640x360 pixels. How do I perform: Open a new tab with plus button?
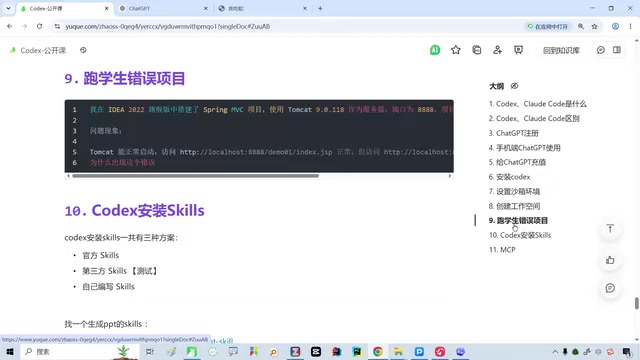tap(320, 8)
